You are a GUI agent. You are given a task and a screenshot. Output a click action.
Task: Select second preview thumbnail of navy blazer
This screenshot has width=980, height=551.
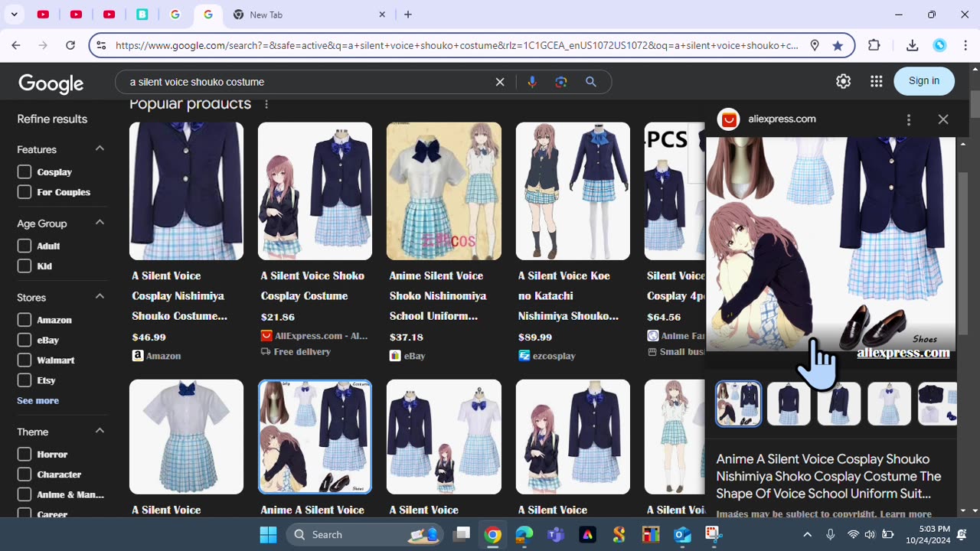tap(789, 403)
